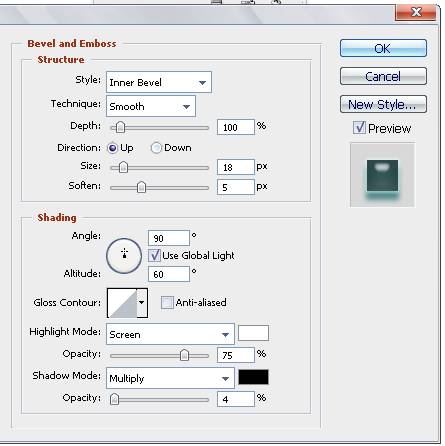The image size is (445, 446).
Task: Click the highlight Opacity slider handle
Action: pyautogui.click(x=184, y=356)
